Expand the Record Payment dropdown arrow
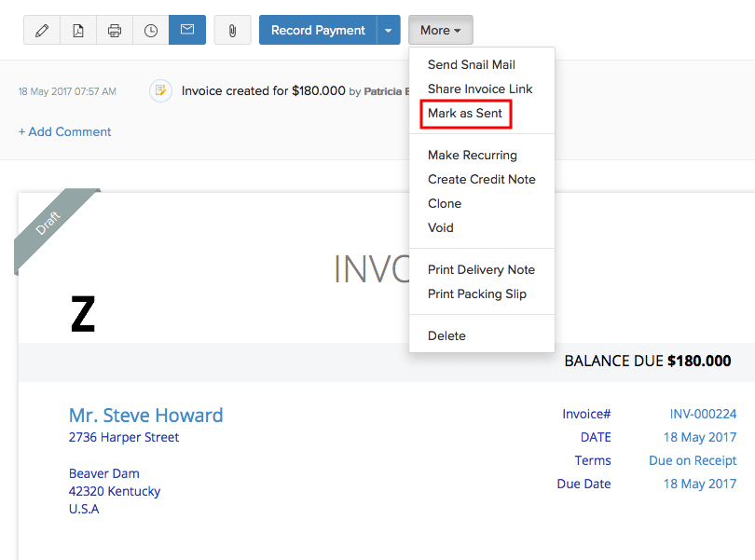 [x=389, y=30]
